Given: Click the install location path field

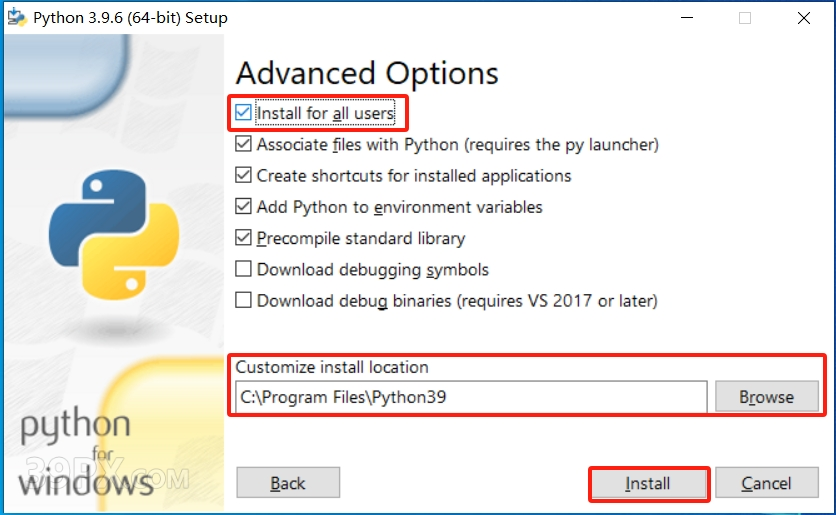Looking at the screenshot, I should tap(471, 397).
